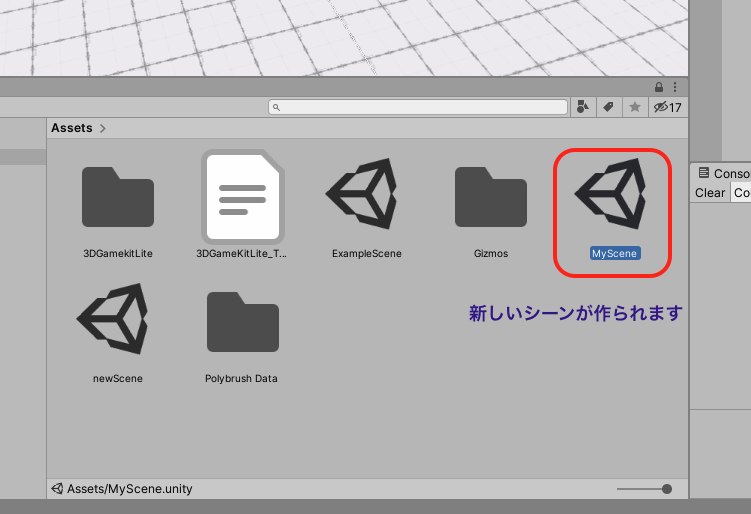751x514 pixels.
Task: Adjust the asset icon size slider
Action: pyautogui.click(x=666, y=489)
